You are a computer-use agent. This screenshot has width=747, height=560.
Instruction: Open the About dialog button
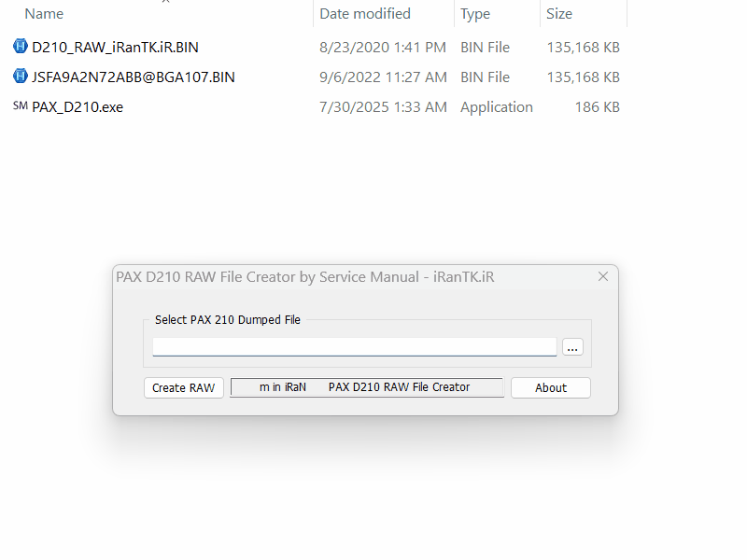[x=551, y=387]
